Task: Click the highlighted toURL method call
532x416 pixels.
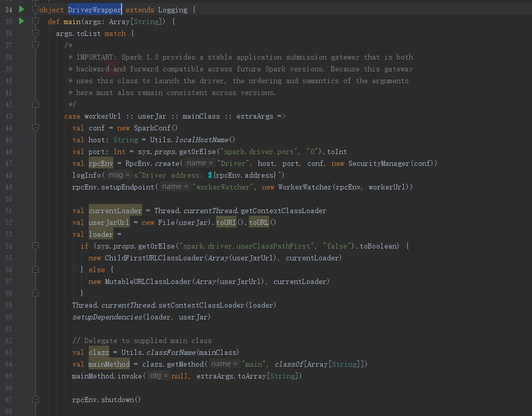Action: (259, 222)
